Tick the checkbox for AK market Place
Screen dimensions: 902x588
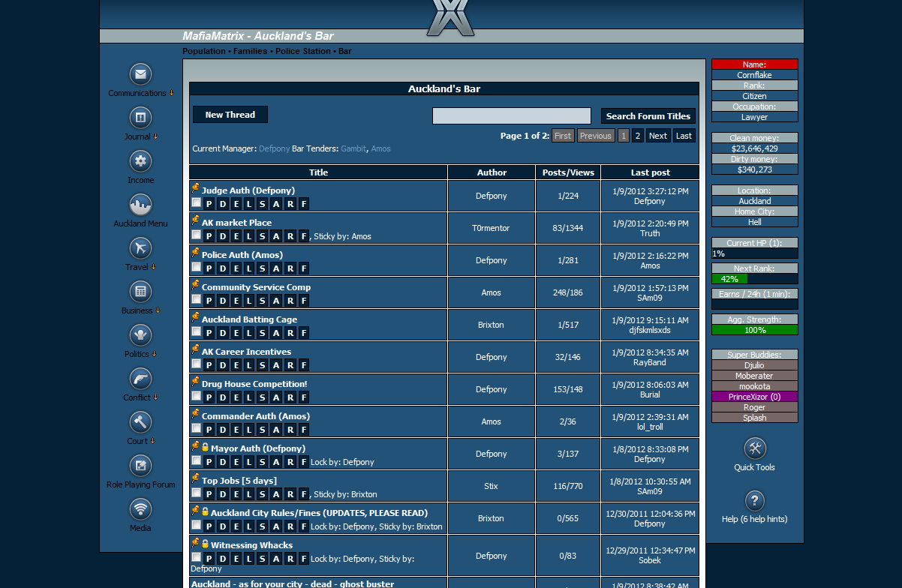(x=196, y=235)
